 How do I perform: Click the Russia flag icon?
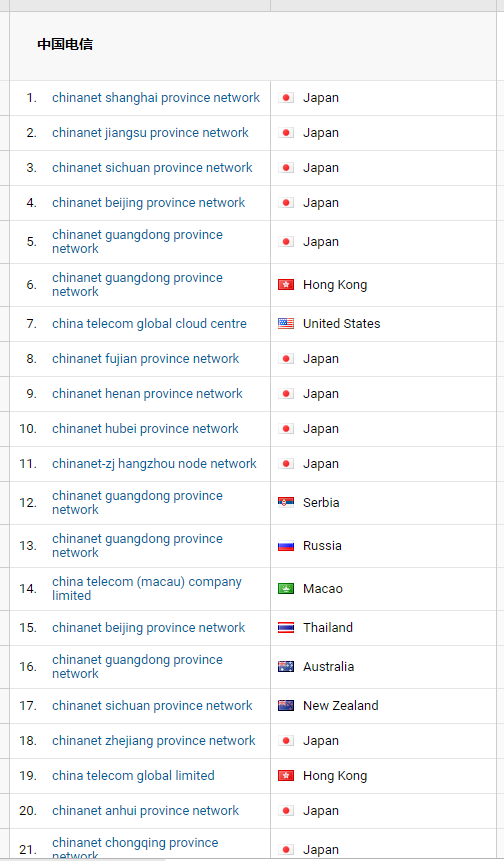[x=286, y=545]
